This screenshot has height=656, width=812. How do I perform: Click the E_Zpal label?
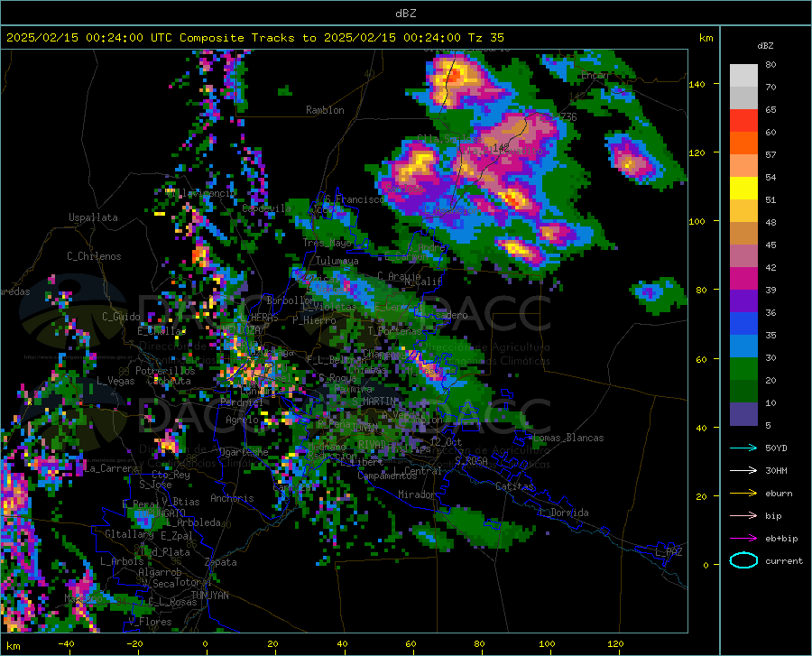177,536
